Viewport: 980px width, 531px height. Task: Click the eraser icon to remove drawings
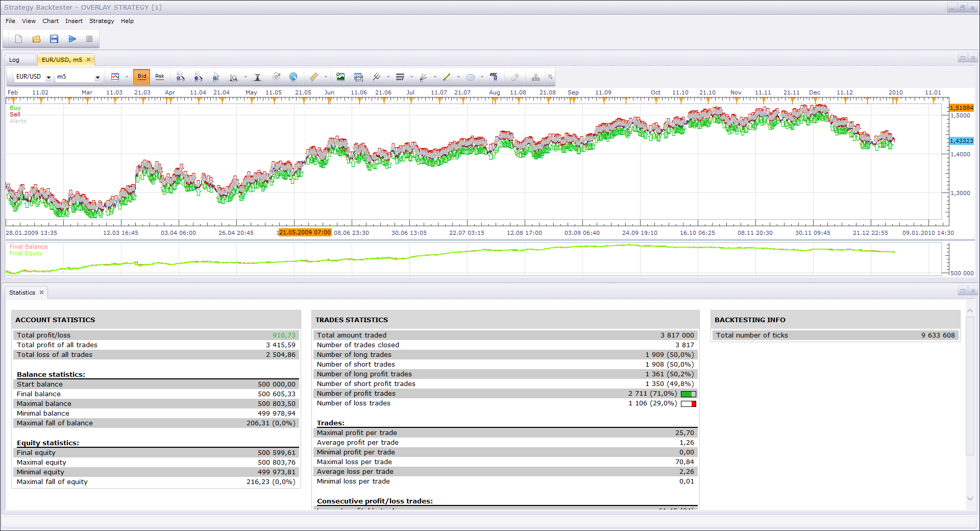tap(515, 77)
